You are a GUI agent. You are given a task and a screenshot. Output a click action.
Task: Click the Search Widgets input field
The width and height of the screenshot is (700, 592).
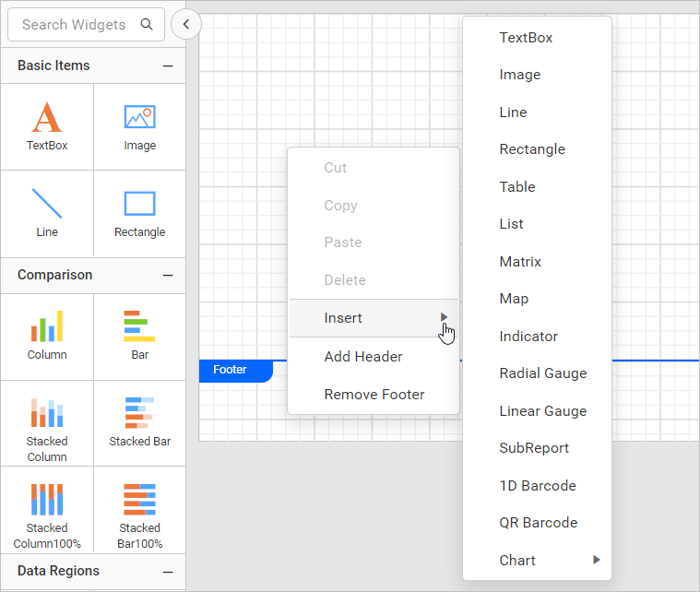74,25
